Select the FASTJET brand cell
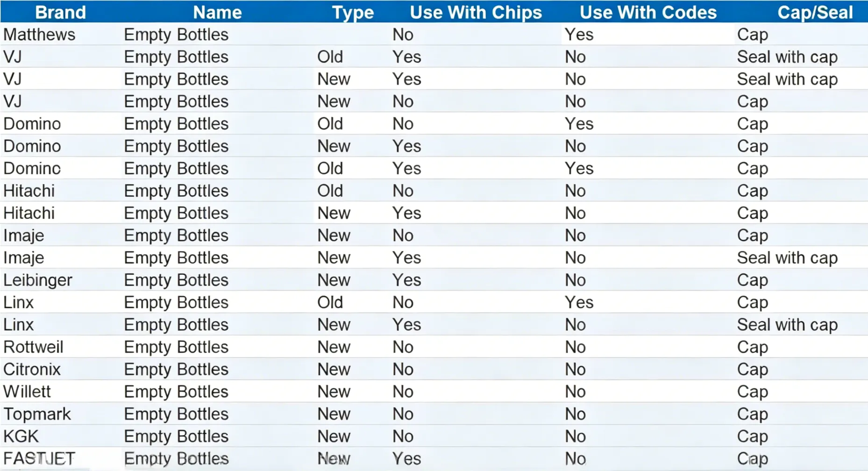Viewport: 868px width, 471px height. [39, 458]
